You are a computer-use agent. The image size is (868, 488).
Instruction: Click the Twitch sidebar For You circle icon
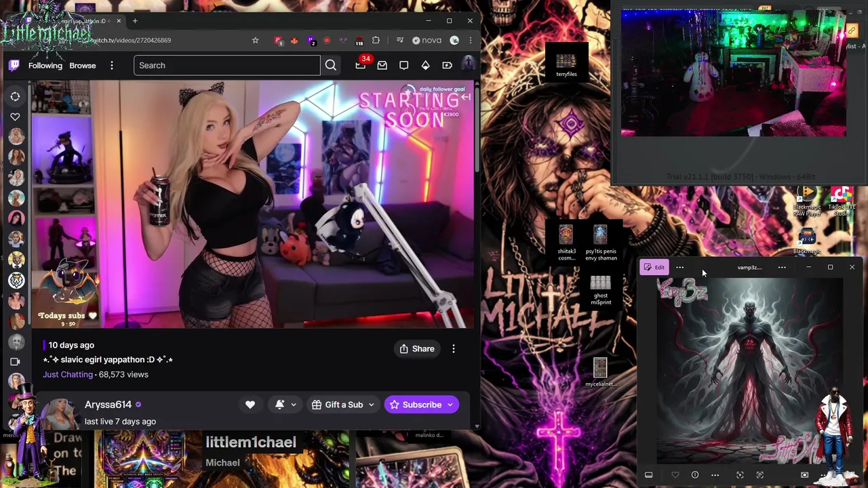(x=15, y=96)
